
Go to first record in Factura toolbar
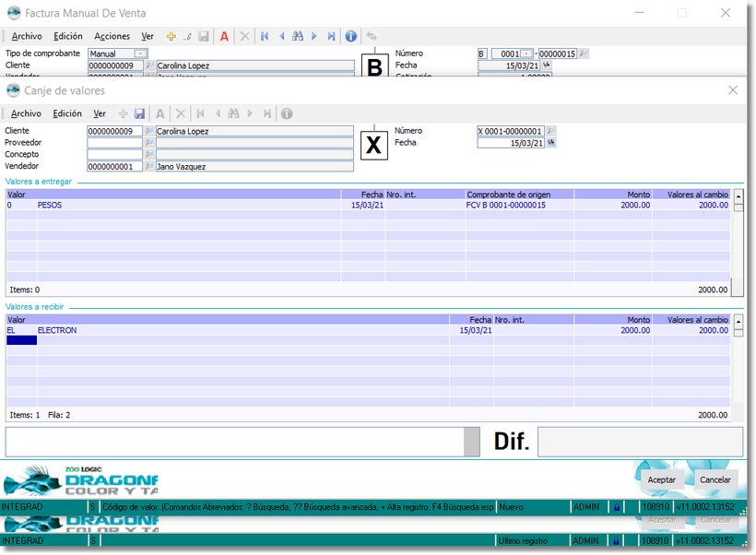[265, 36]
